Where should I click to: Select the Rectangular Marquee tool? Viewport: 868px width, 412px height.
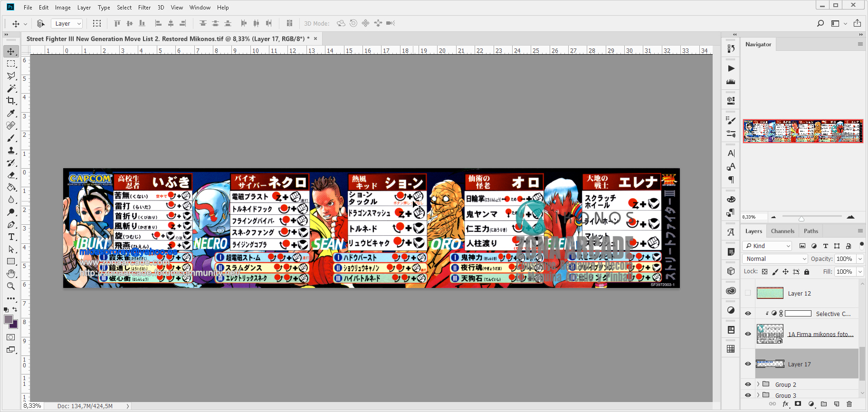click(11, 64)
